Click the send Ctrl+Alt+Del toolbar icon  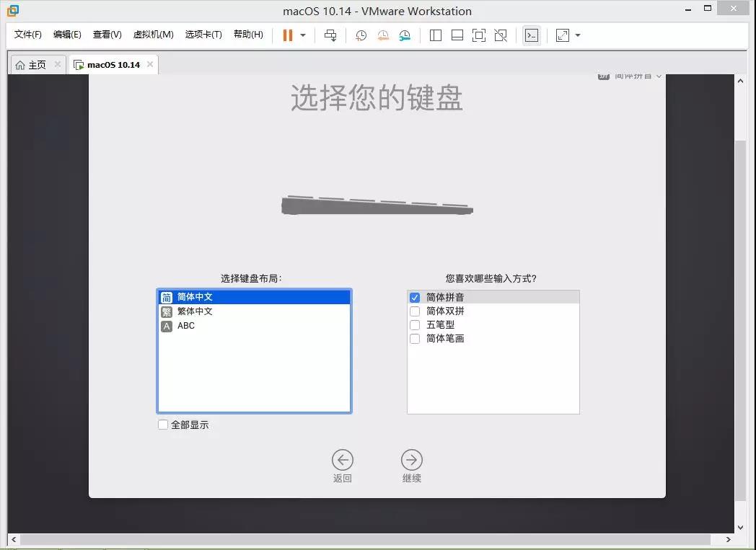tap(330, 35)
